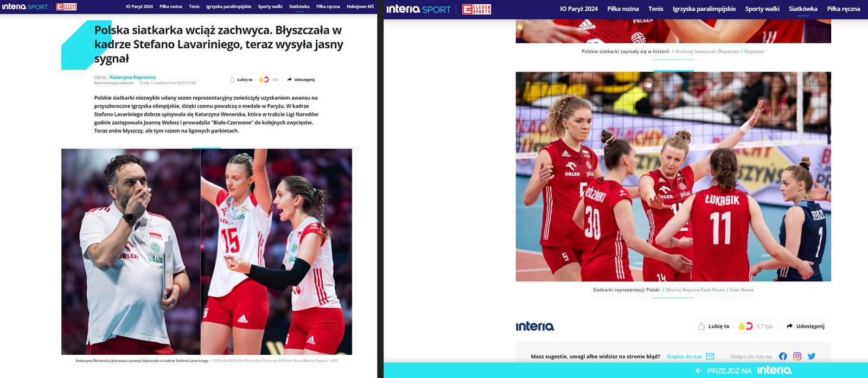Click envelope icon next to Napisz do nas
Viewport: 868px width, 378px height.
pyautogui.click(x=710, y=356)
